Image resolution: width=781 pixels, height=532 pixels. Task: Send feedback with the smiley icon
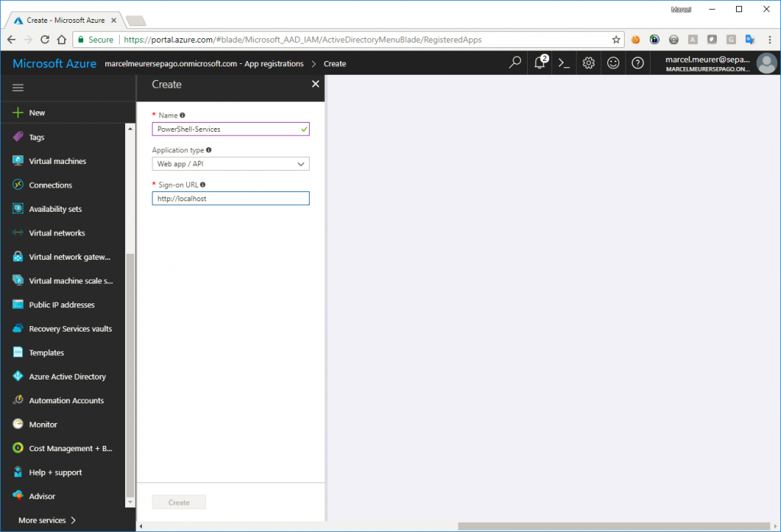coord(613,62)
